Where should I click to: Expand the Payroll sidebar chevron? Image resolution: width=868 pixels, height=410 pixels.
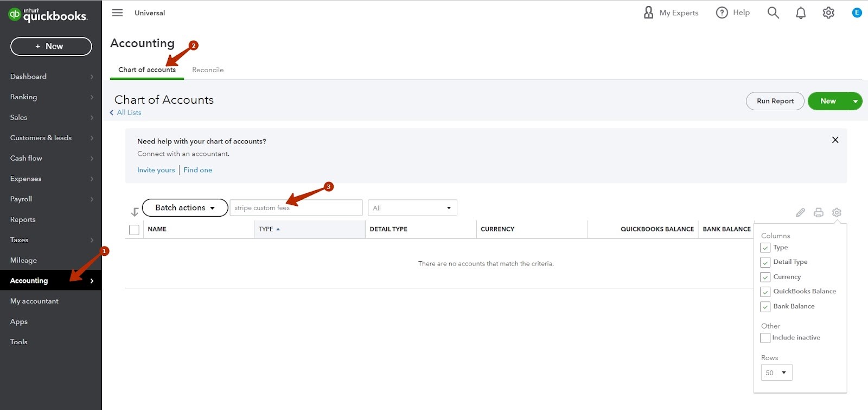coord(92,199)
